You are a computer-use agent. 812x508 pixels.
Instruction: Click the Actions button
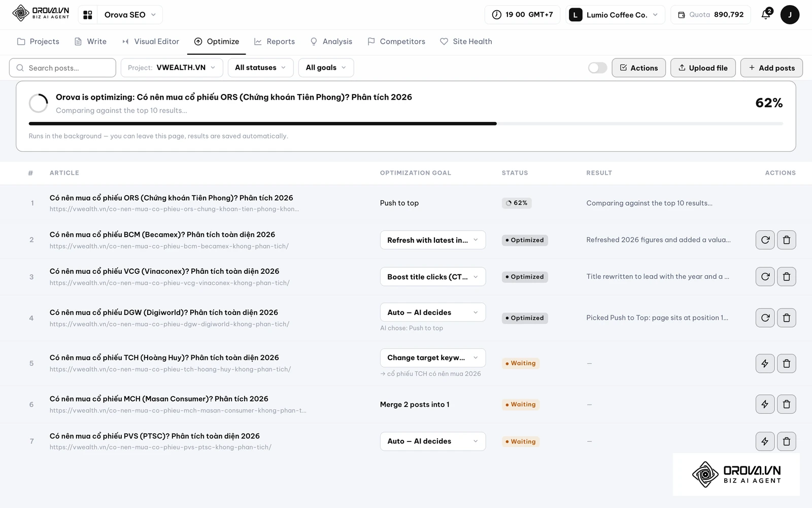(x=638, y=68)
